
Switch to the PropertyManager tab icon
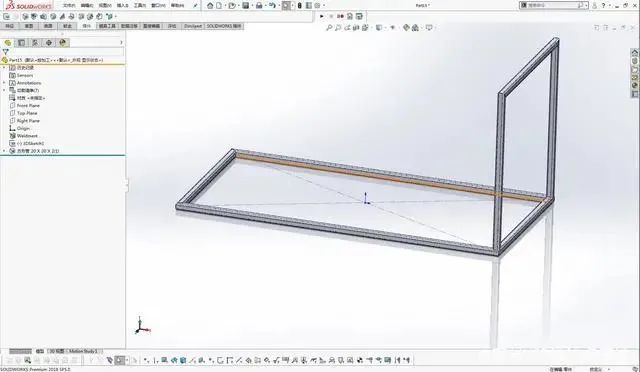click(22, 42)
